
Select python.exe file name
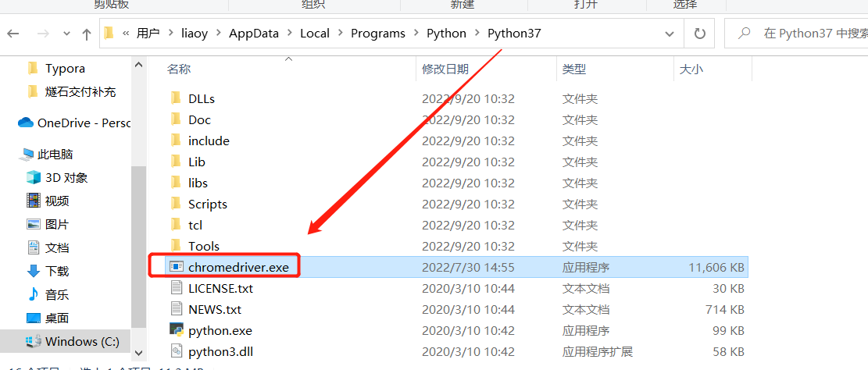coord(220,331)
